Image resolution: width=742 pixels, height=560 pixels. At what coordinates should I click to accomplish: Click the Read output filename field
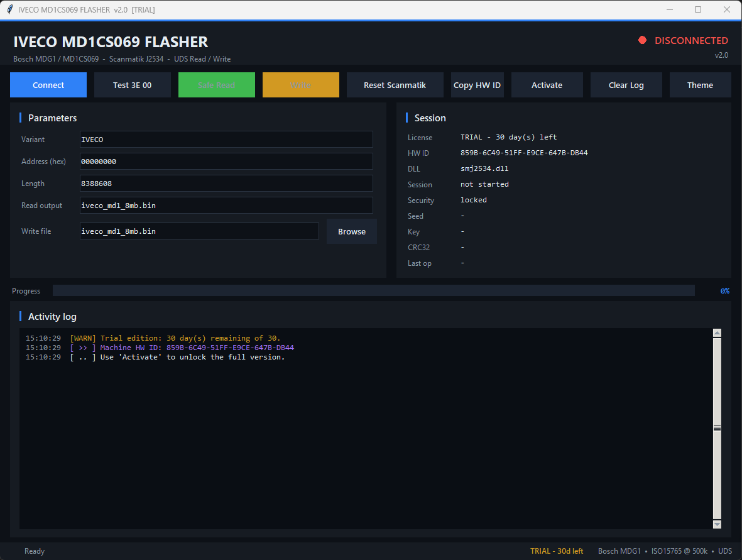point(226,206)
